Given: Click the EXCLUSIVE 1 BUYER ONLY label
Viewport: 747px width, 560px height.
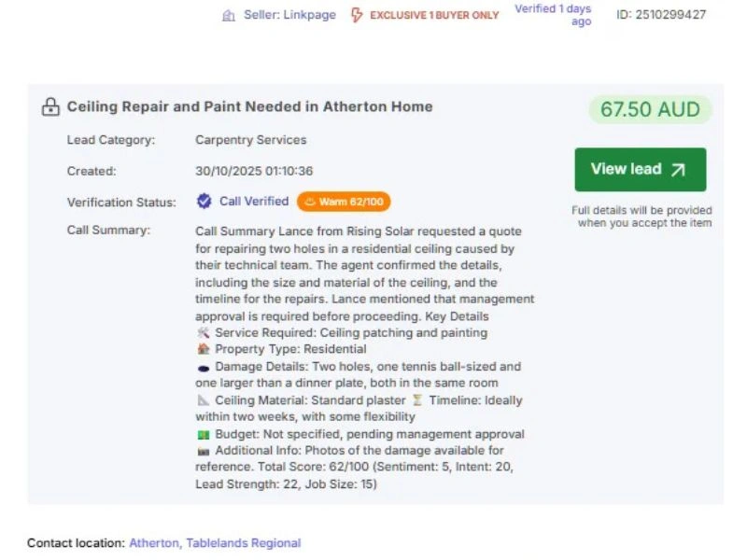Looking at the screenshot, I should [434, 16].
